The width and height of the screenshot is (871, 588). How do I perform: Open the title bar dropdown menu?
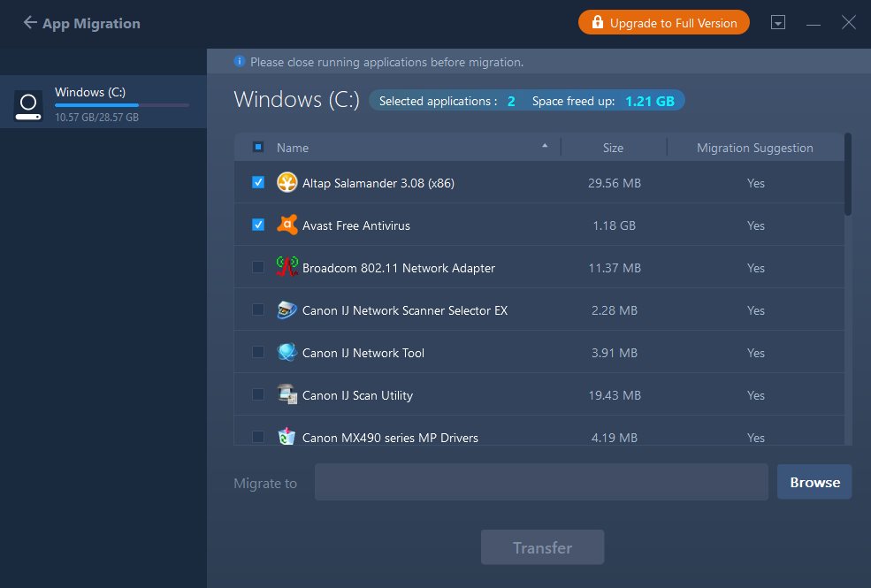(x=778, y=23)
